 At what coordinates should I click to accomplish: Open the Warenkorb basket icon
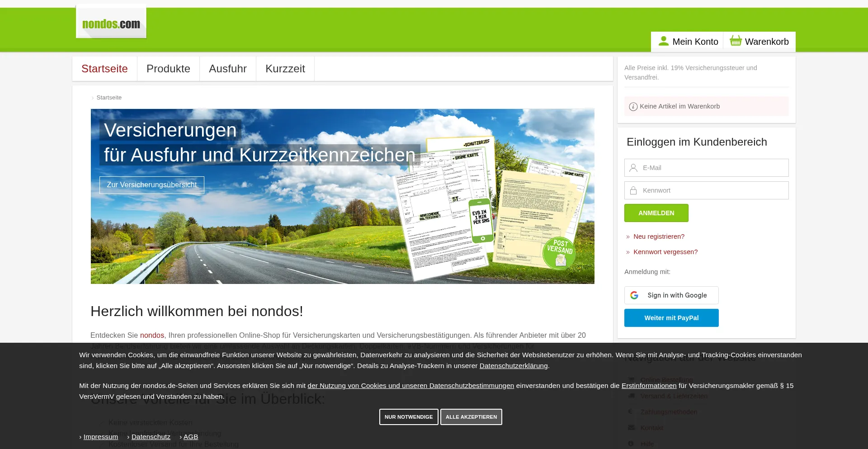pyautogui.click(x=736, y=41)
